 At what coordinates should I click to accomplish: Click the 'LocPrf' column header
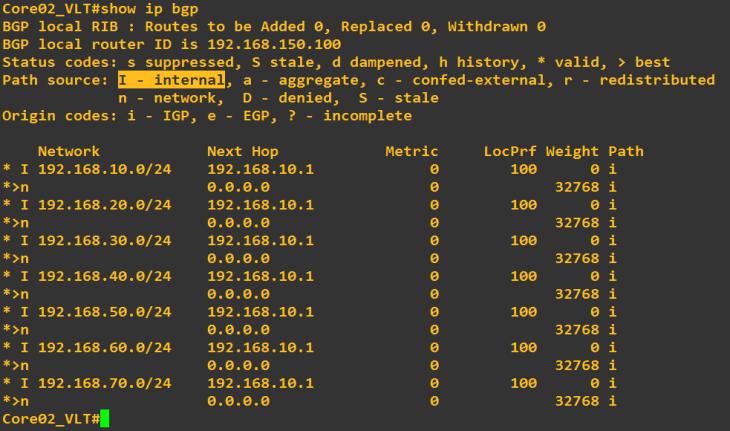(x=510, y=152)
